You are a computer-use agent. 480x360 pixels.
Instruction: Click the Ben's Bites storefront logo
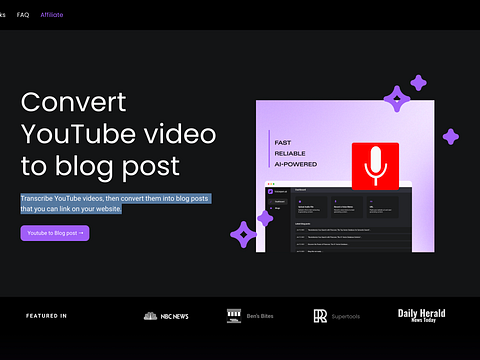pos(234,316)
